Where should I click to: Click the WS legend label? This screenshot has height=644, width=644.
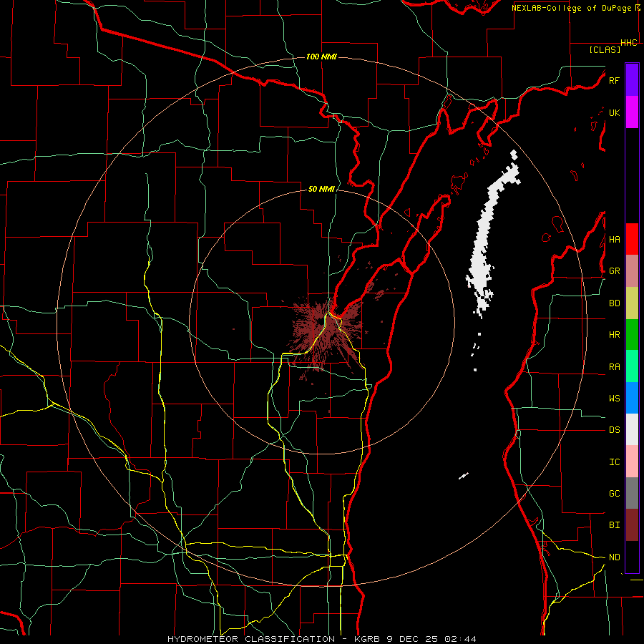(x=614, y=399)
